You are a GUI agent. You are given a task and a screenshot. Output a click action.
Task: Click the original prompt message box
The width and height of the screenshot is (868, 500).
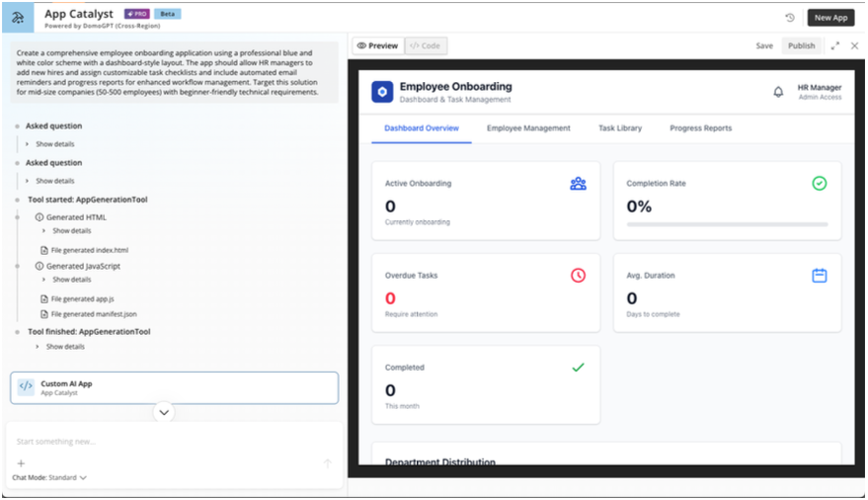(x=175, y=72)
